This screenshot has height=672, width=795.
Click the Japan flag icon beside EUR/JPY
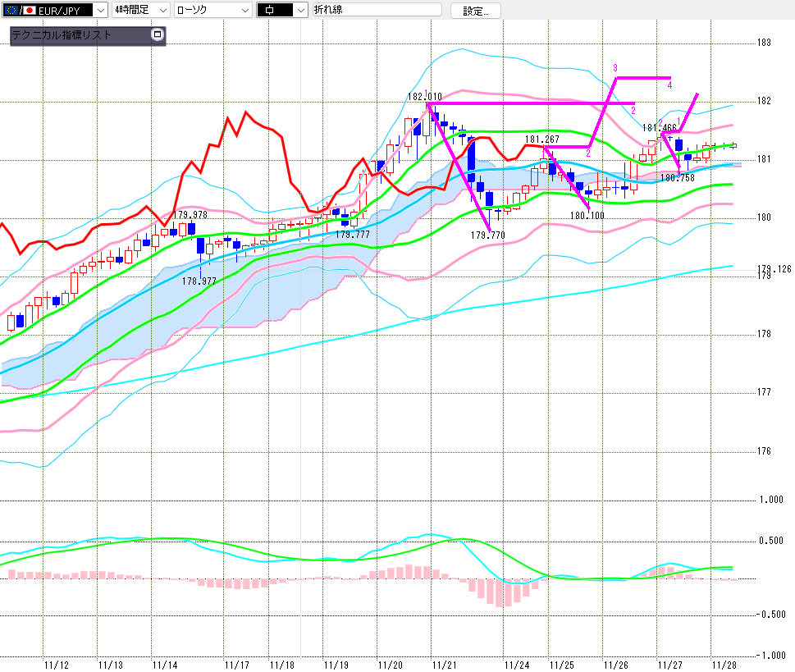coord(30,10)
